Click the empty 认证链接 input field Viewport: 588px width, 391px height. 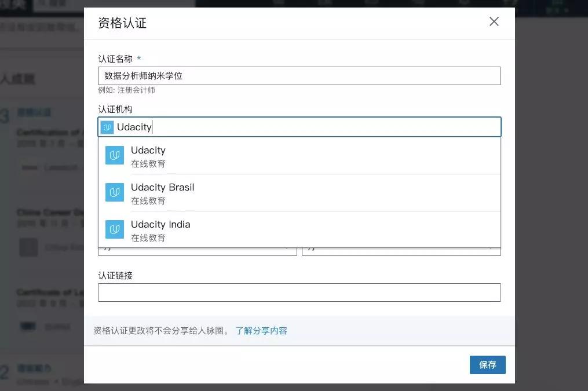[299, 293]
